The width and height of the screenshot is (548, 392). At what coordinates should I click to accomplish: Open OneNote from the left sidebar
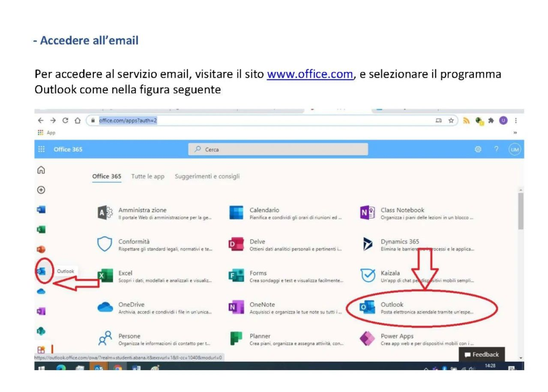pos(41,311)
